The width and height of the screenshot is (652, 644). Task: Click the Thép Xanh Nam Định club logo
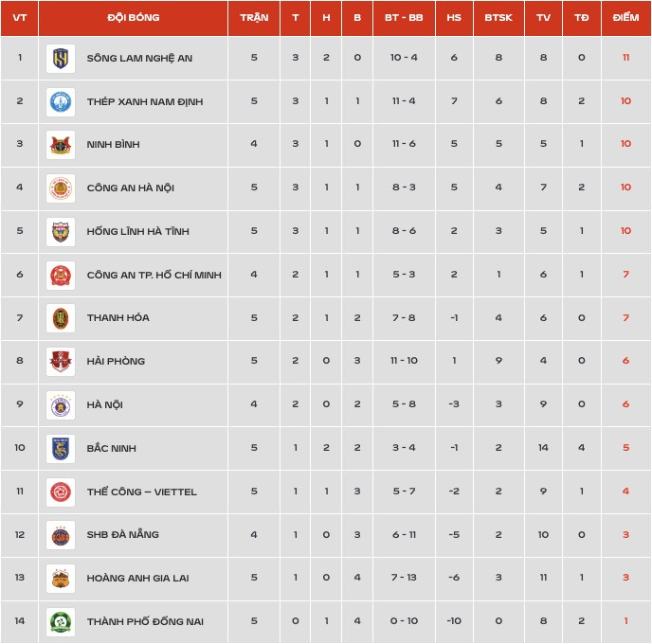coord(61,101)
